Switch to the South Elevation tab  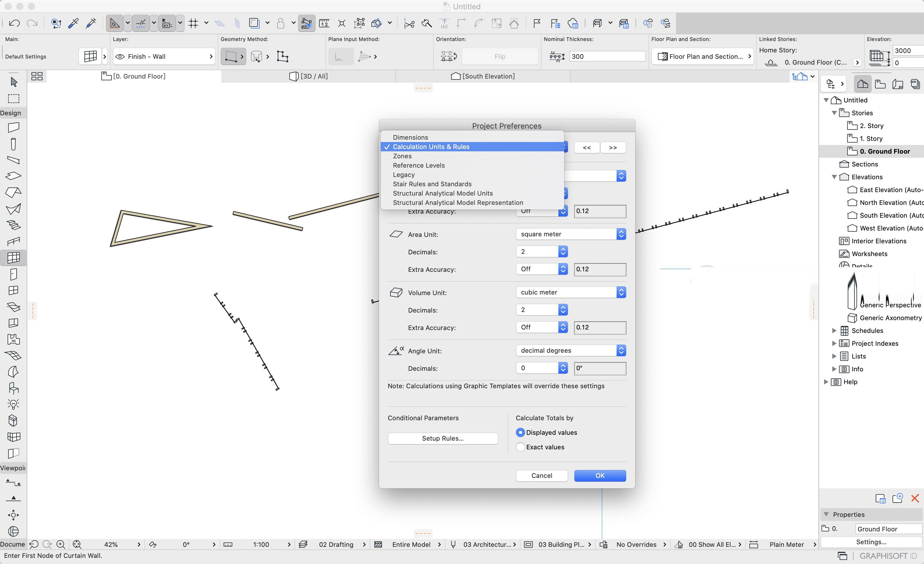(483, 77)
